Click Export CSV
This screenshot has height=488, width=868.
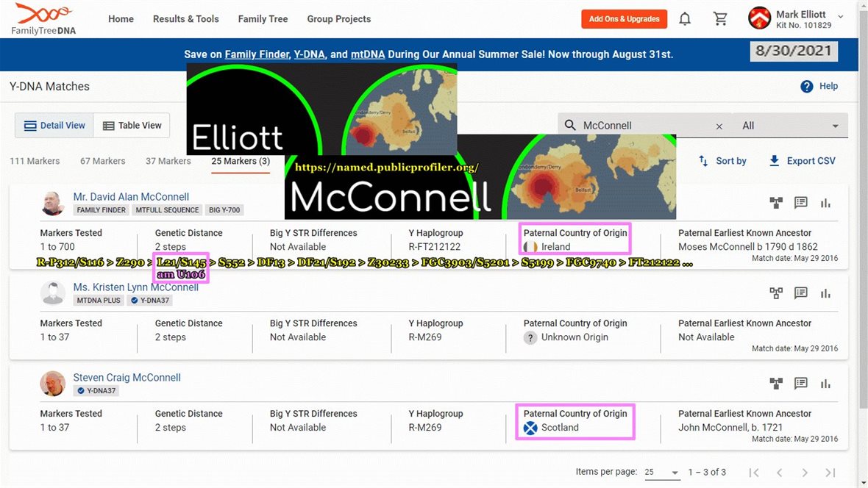pos(802,161)
